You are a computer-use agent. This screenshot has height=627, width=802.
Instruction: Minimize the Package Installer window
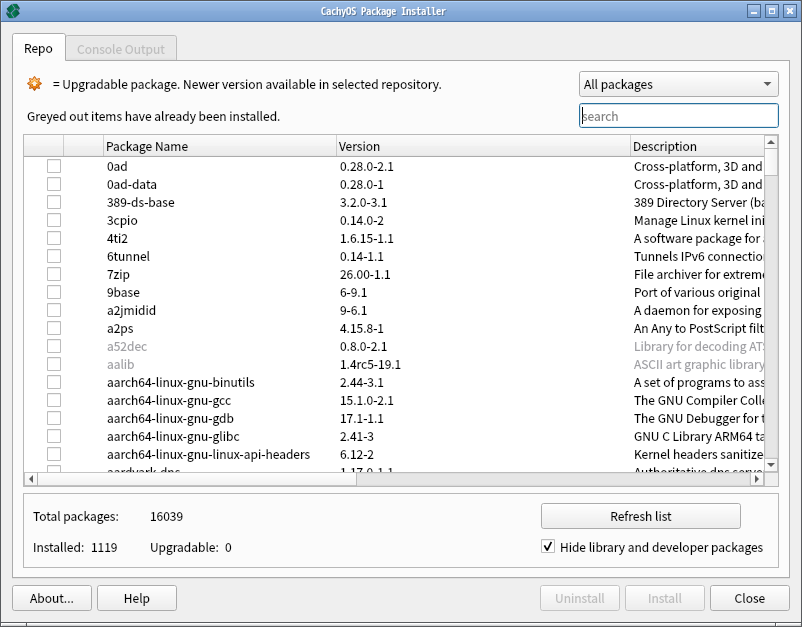point(755,11)
